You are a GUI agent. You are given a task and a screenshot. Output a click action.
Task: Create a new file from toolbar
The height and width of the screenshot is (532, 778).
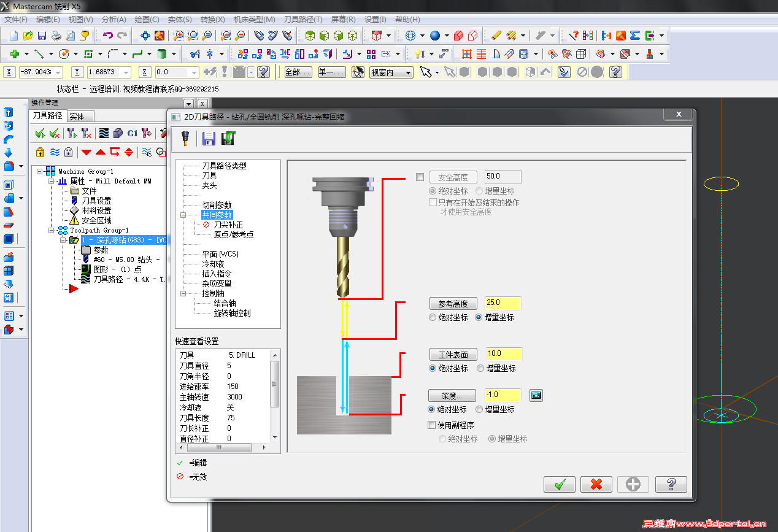[x=13, y=36]
